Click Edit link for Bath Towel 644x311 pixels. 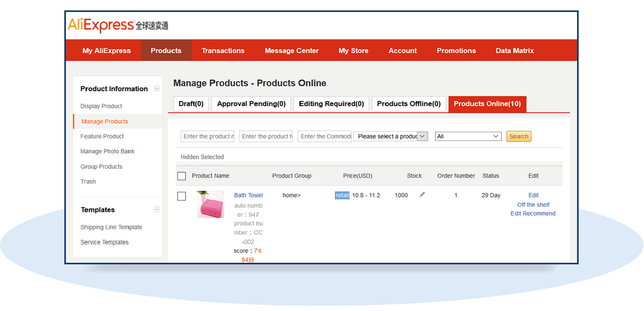point(534,195)
